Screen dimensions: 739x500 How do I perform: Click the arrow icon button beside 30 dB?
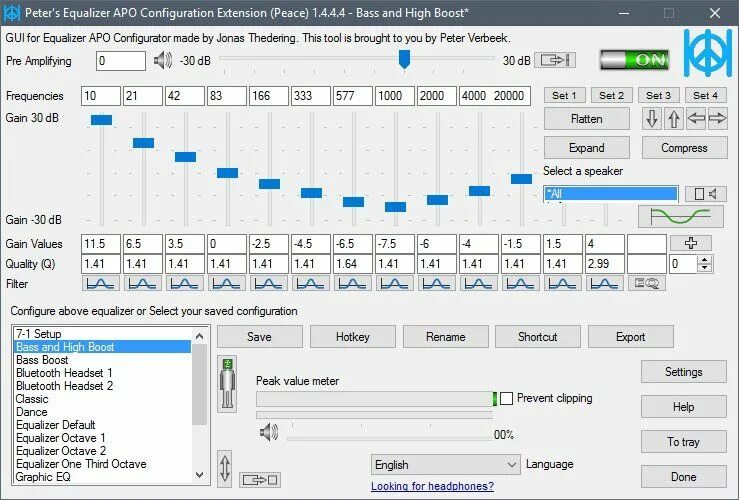[555, 60]
